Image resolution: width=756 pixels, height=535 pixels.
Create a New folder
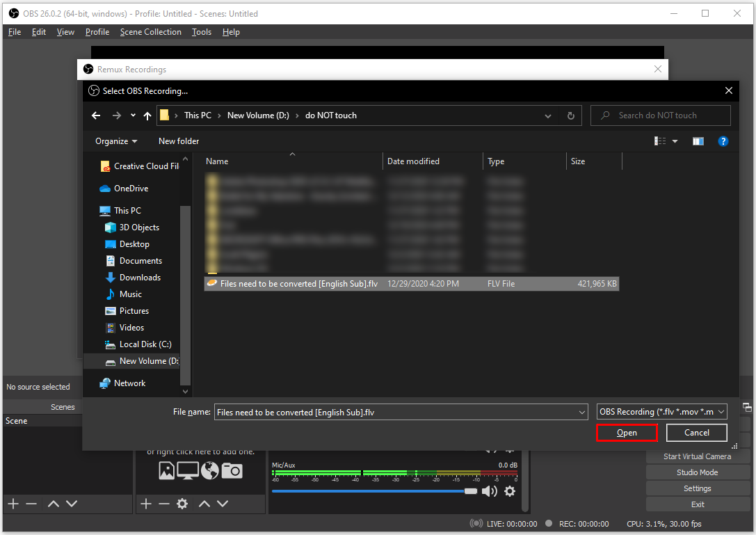[x=179, y=141]
